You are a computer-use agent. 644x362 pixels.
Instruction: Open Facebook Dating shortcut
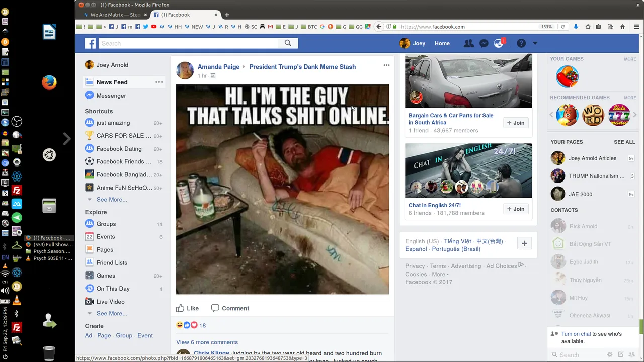[x=119, y=149]
